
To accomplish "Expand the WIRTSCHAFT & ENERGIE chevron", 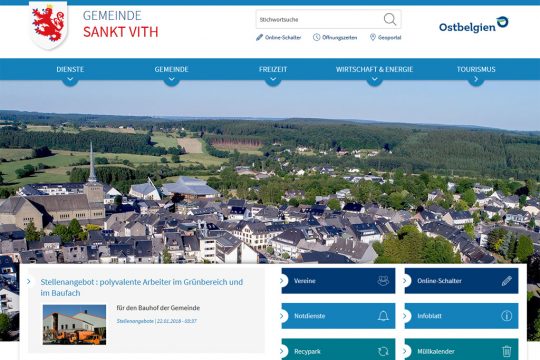I will [375, 80].
